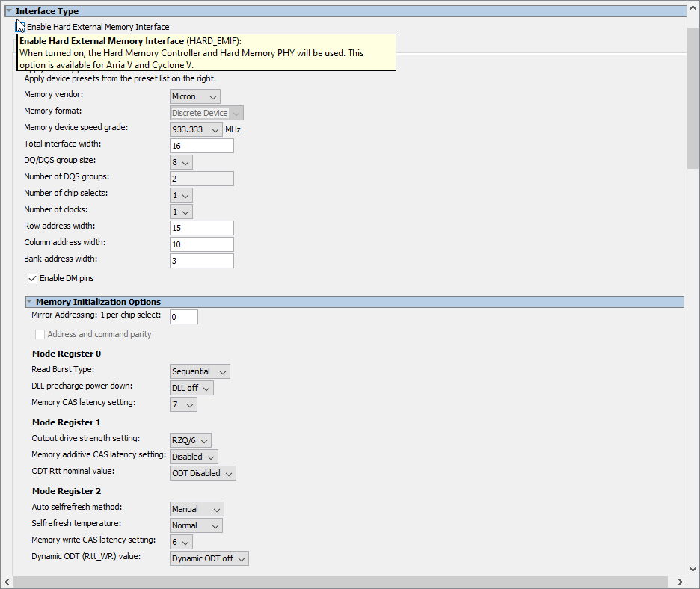Open the Memory additive CAS latency dropdown

pos(194,457)
